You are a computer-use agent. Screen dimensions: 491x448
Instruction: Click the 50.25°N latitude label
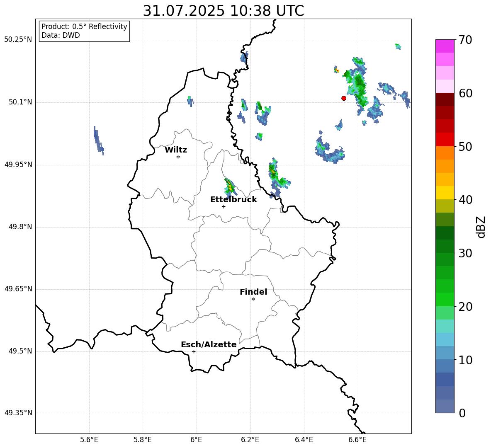18,40
